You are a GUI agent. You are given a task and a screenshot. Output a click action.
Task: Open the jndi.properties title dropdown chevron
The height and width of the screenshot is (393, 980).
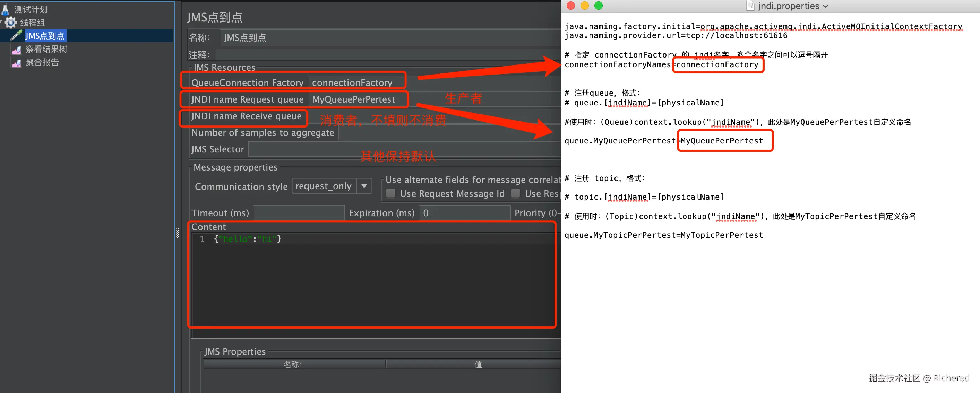pyautogui.click(x=825, y=7)
